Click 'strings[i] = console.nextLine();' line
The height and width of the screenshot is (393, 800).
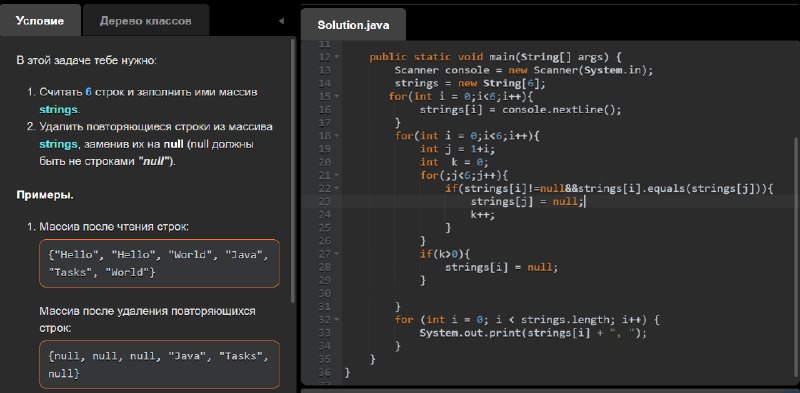point(521,110)
